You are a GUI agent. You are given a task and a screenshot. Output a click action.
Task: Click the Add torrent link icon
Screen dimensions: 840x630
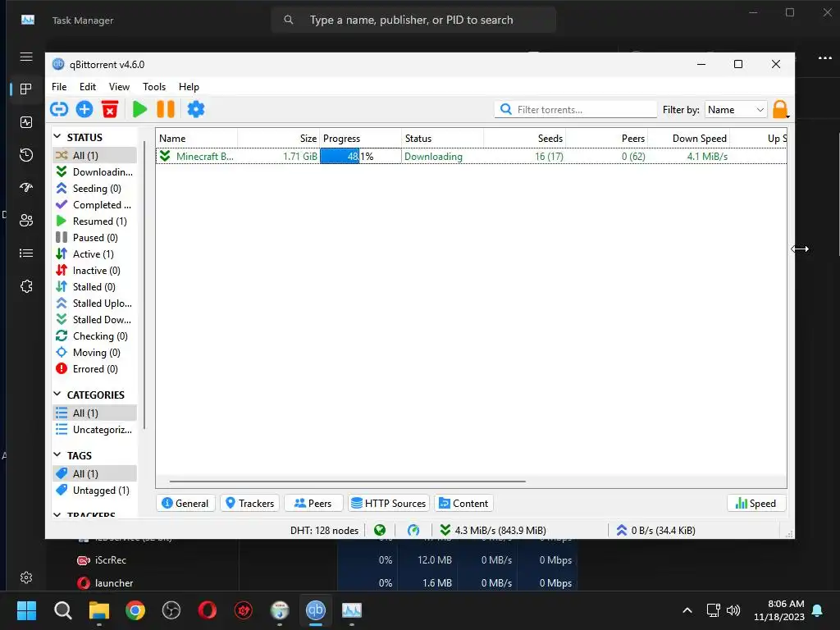pos(59,109)
